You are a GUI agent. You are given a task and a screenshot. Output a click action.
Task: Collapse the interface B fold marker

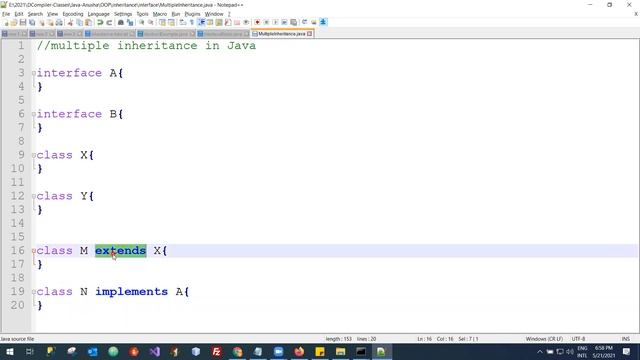(x=34, y=114)
